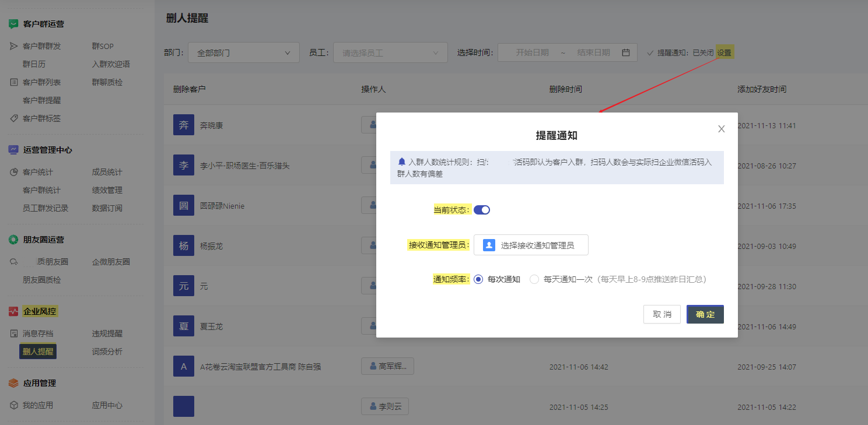Click avatar 元 of 元 row
Screen dimensions: 868x425
click(184, 286)
